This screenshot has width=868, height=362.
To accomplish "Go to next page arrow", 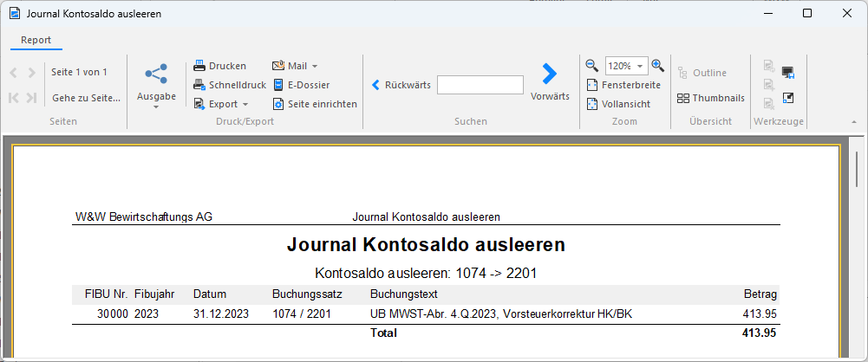I will pyautogui.click(x=31, y=73).
